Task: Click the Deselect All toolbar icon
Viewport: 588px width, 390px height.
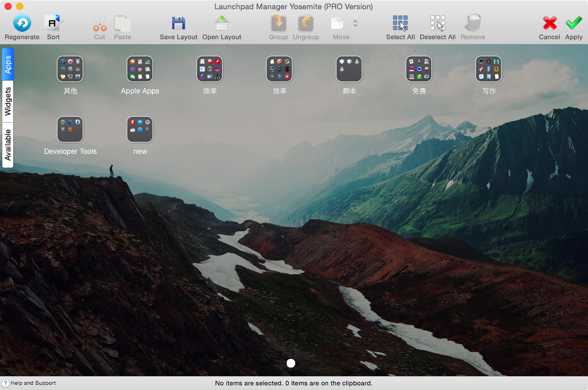Action: pyautogui.click(x=438, y=23)
